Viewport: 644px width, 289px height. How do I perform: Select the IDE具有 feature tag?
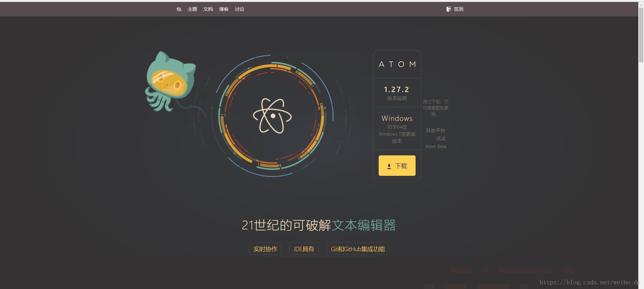tap(304, 249)
